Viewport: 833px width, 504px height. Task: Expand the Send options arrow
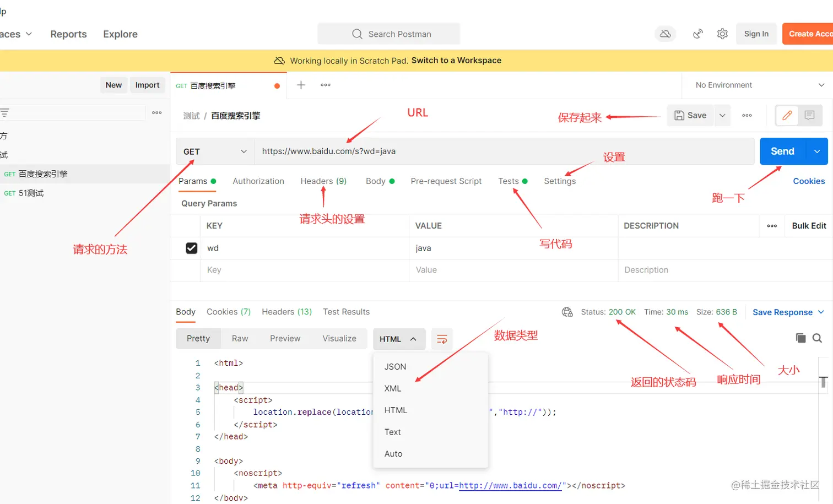coord(817,151)
